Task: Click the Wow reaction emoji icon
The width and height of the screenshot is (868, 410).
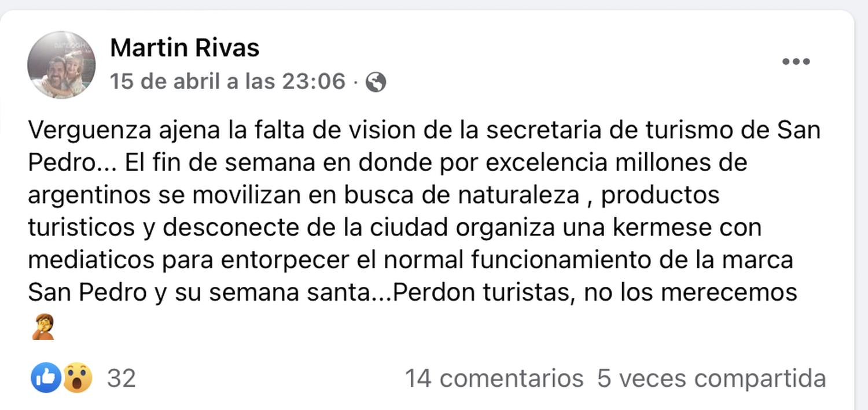Action: click(x=77, y=378)
